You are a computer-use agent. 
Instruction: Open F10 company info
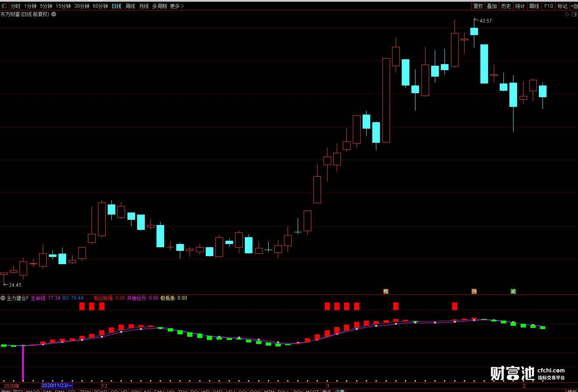(x=549, y=6)
